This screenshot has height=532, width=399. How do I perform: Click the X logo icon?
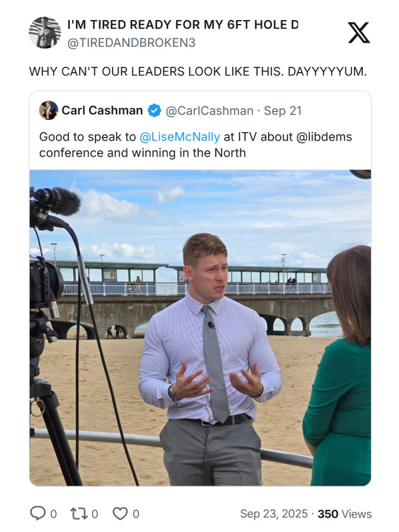(x=359, y=33)
